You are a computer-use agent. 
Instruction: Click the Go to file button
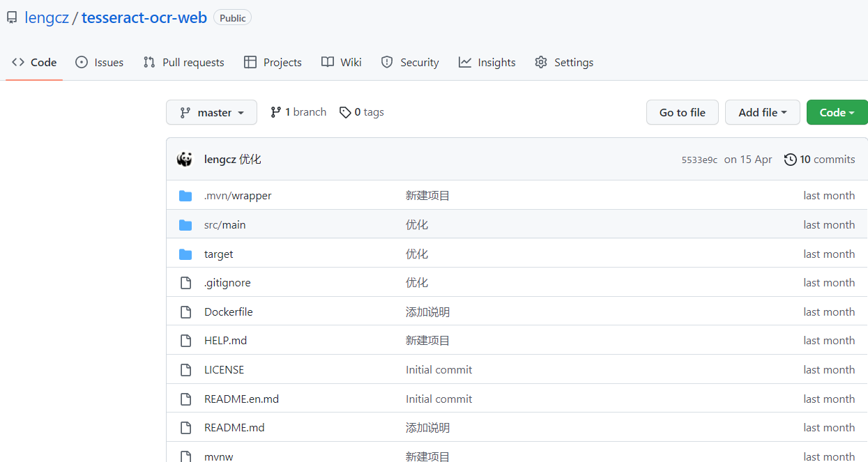[x=683, y=112]
